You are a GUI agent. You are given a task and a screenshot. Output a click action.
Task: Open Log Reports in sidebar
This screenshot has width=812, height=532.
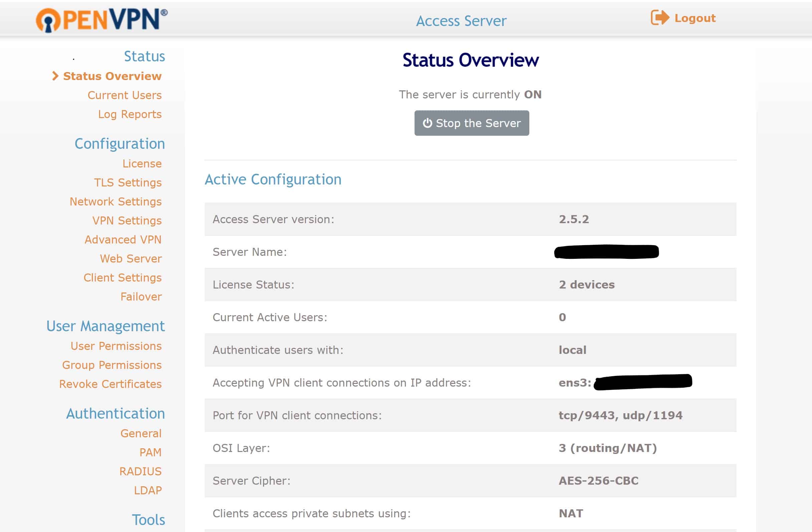129,114
